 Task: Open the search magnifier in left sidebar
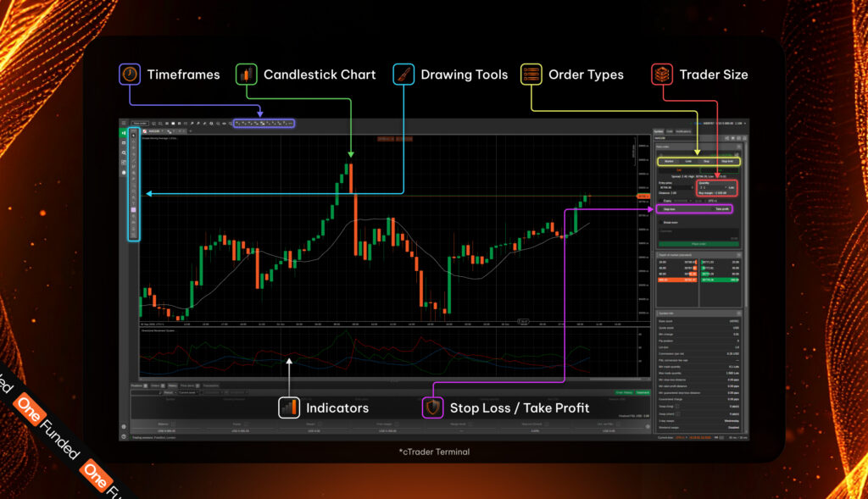[x=124, y=152]
